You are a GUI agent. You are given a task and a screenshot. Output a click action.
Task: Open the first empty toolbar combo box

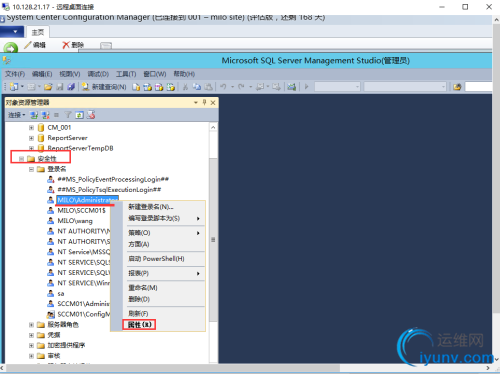(337, 87)
